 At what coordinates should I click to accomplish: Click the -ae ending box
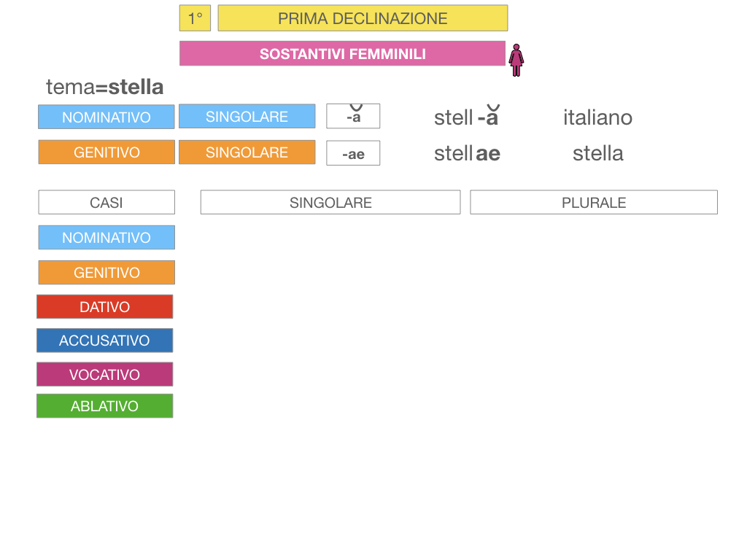tap(353, 154)
